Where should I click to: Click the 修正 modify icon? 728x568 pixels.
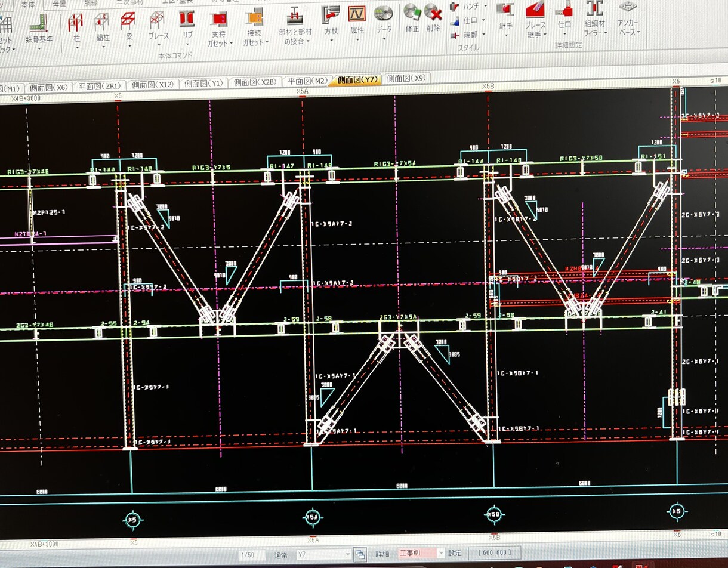pos(412,18)
